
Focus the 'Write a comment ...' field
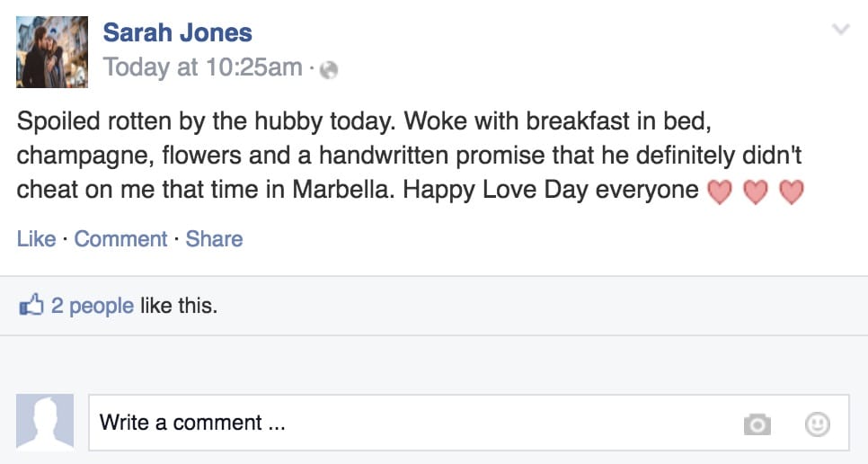tap(469, 423)
